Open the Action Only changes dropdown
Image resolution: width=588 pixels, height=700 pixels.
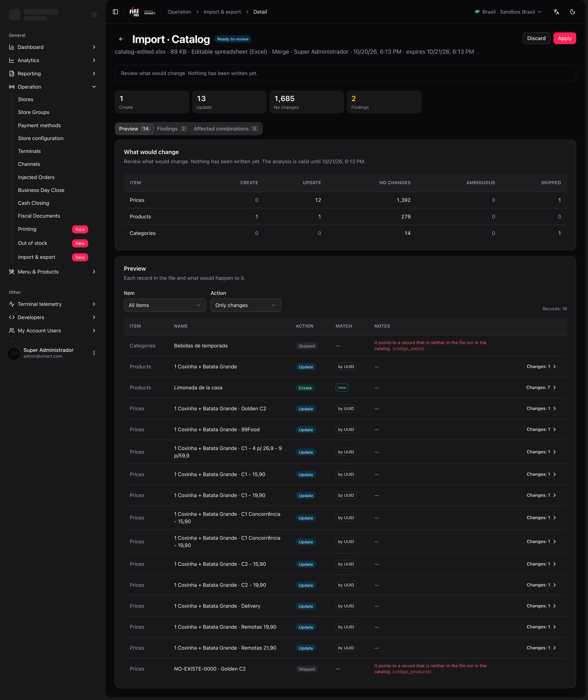click(x=246, y=305)
